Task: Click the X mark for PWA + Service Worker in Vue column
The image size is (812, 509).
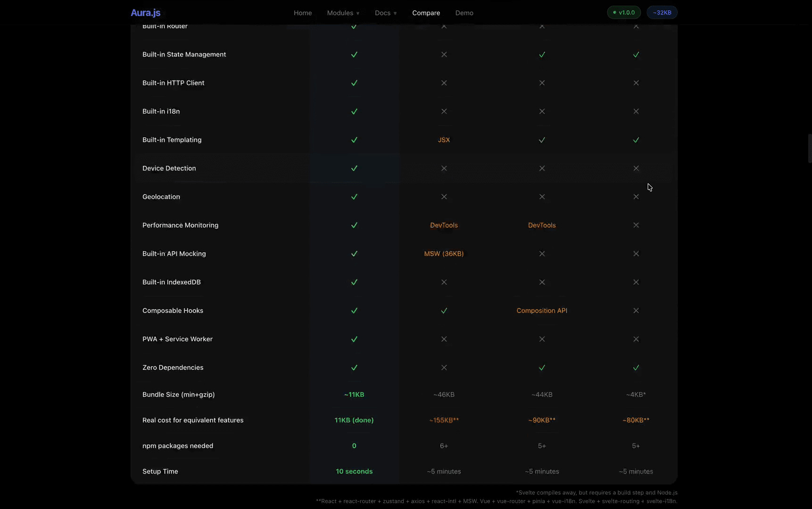Action: (542, 339)
